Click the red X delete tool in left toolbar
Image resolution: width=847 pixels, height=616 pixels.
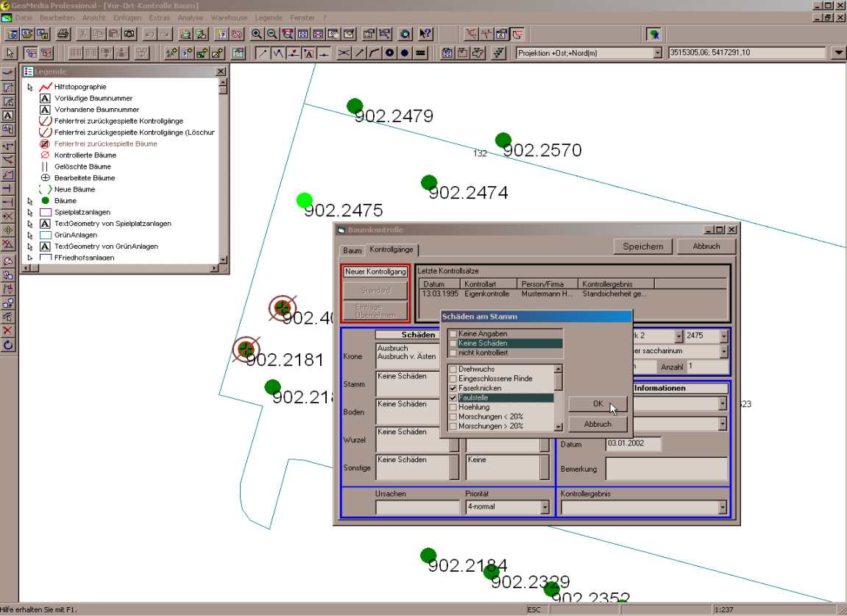pyautogui.click(x=8, y=330)
